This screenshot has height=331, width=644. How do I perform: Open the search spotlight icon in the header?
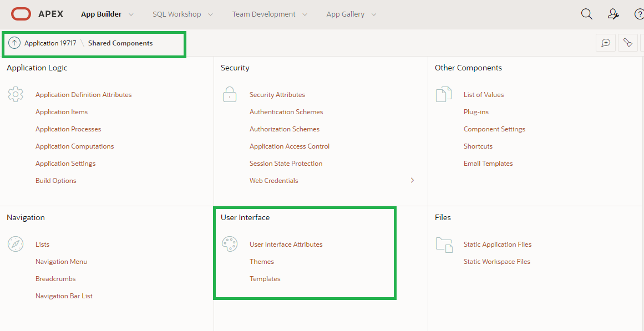point(586,14)
